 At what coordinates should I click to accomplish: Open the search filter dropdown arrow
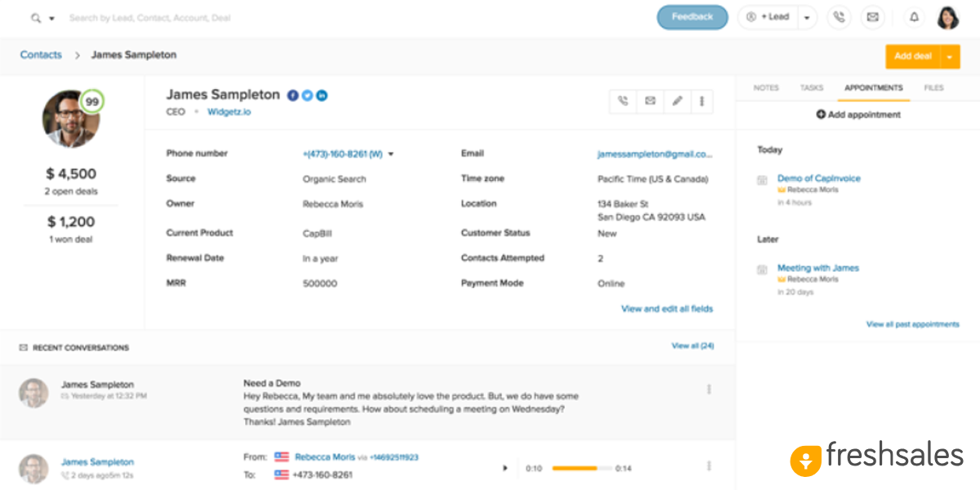point(52,18)
